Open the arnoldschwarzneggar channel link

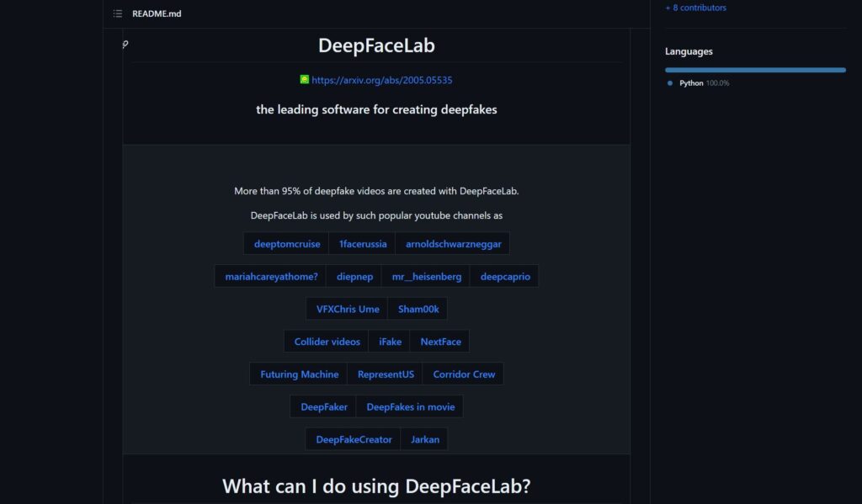tap(453, 244)
